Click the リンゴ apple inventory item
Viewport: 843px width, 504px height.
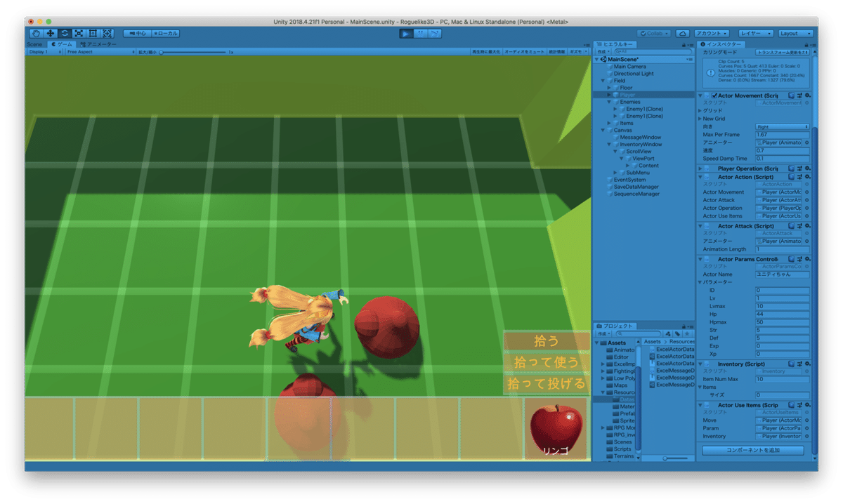point(556,429)
